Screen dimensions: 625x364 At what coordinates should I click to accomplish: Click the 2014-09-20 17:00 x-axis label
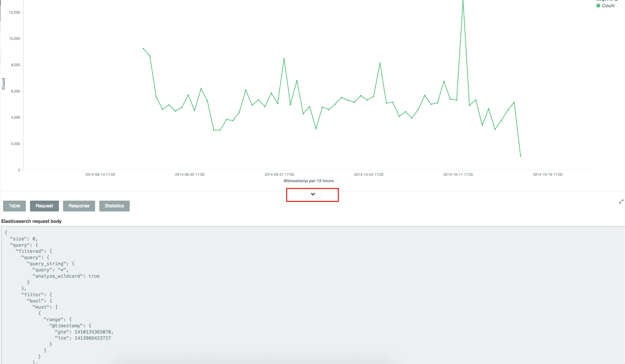point(189,175)
